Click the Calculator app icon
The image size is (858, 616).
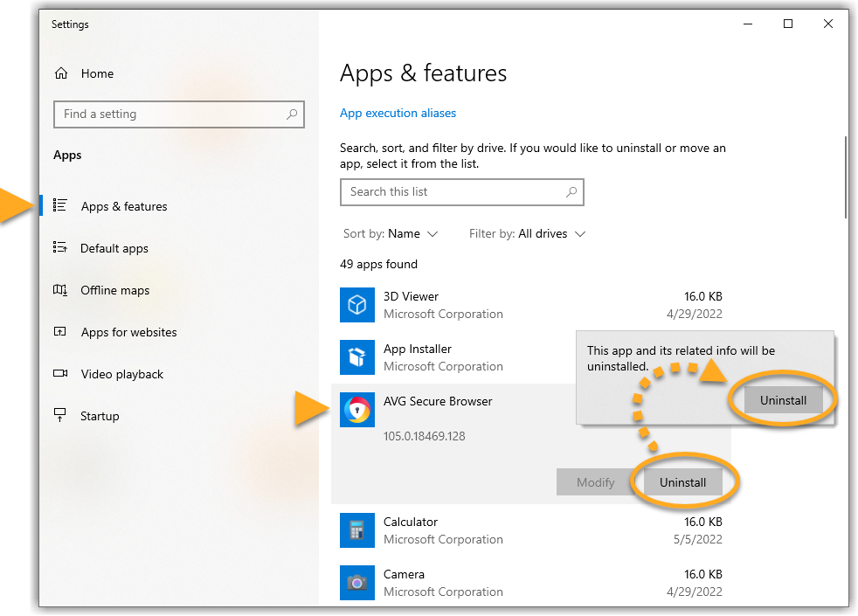point(356,530)
